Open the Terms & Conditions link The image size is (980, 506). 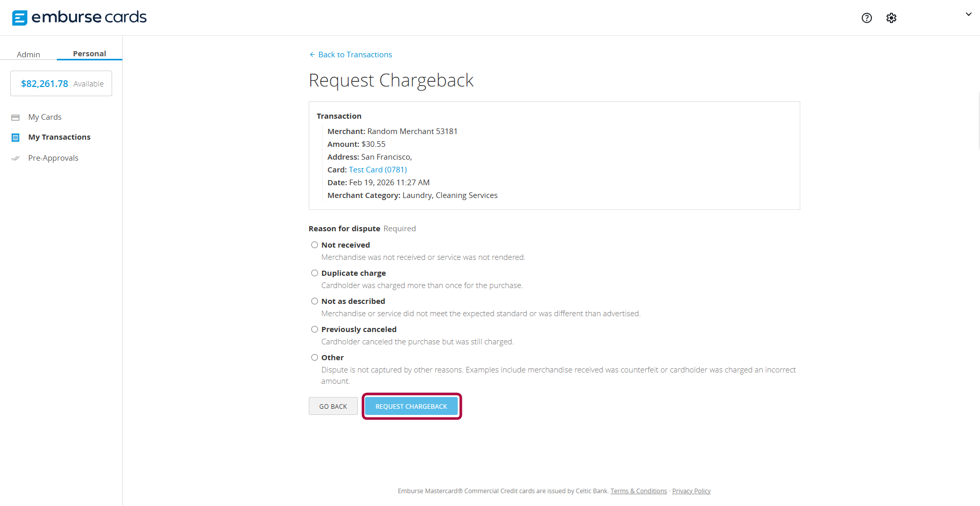pyautogui.click(x=638, y=491)
